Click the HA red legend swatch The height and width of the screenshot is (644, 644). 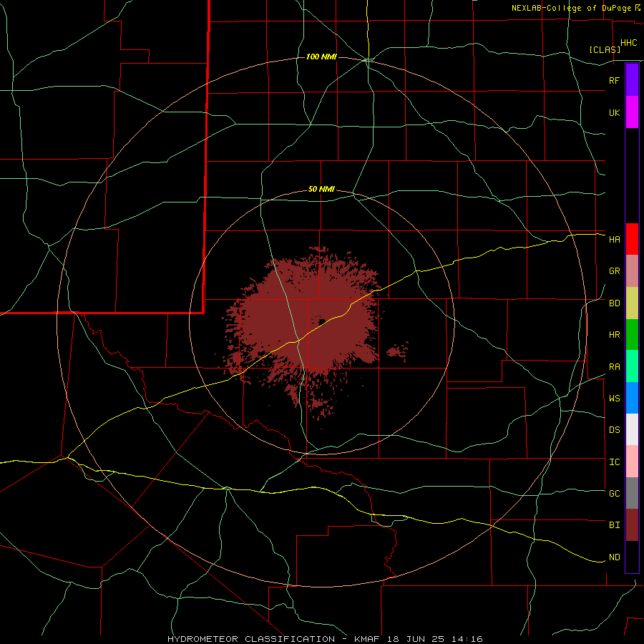(632, 239)
